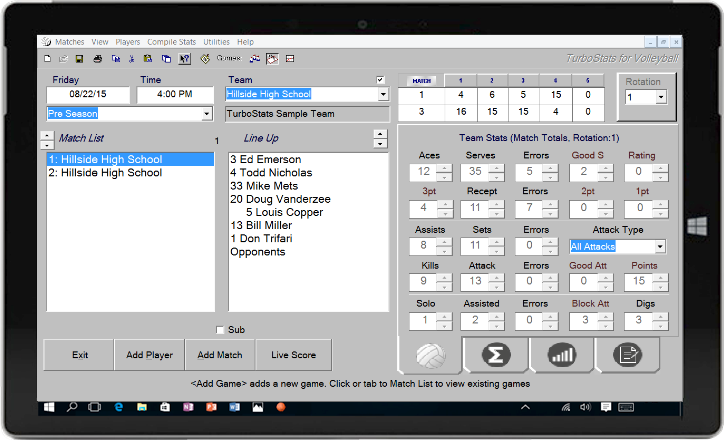Open the Attack Type All Attacks dropdown
This screenshot has height=441, width=726.
tap(660, 246)
